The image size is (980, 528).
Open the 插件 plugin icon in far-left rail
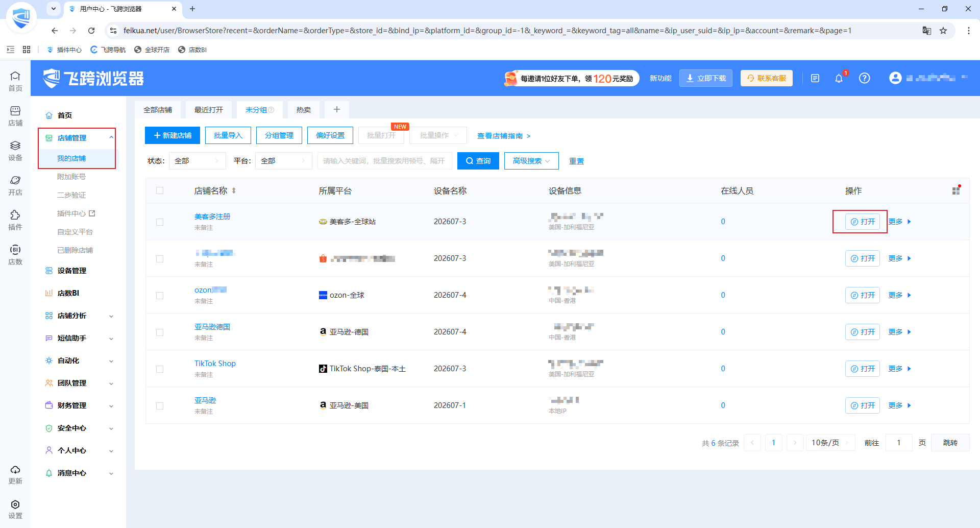pyautogui.click(x=15, y=220)
